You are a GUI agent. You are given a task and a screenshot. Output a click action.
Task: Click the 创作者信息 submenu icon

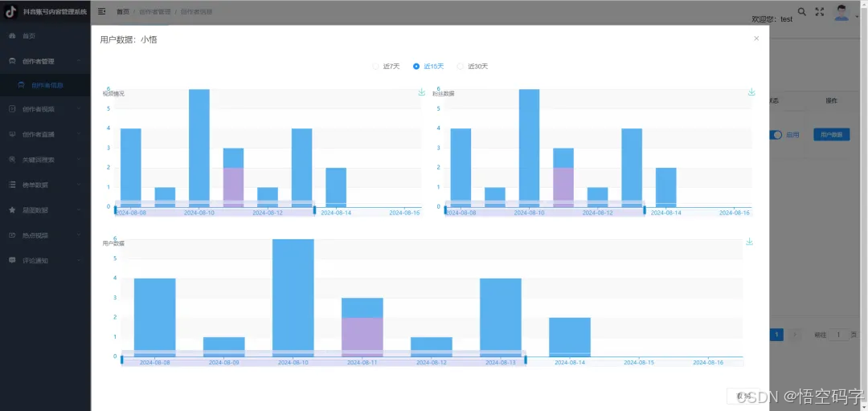point(21,85)
